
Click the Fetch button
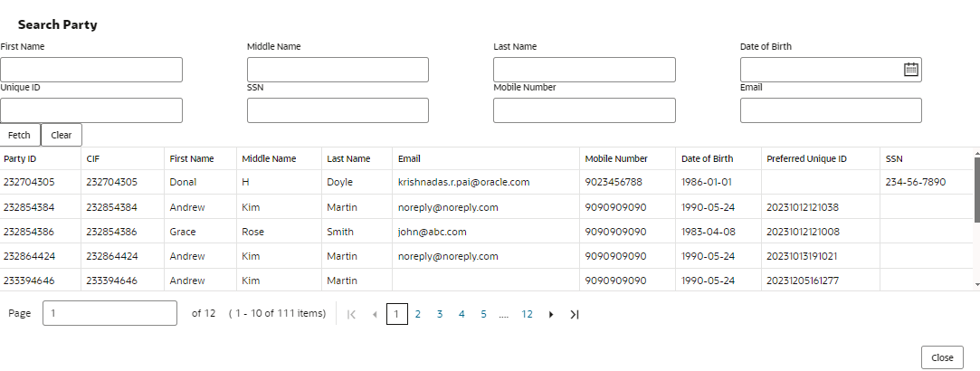19,135
